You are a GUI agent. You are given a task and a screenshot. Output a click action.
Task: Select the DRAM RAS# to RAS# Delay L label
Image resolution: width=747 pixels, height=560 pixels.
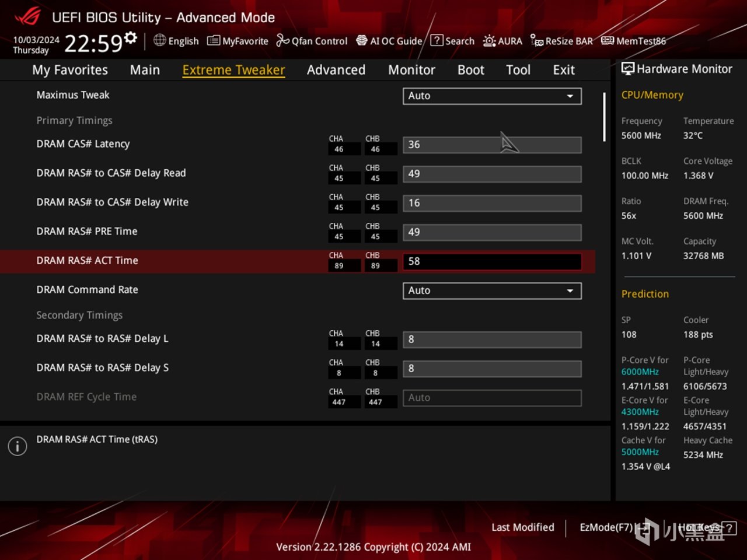(x=102, y=339)
